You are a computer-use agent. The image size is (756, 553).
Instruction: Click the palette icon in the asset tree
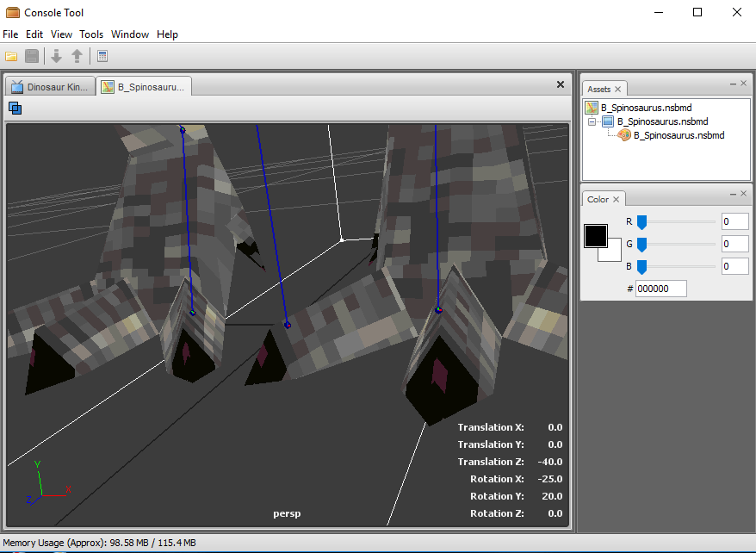[x=624, y=135]
